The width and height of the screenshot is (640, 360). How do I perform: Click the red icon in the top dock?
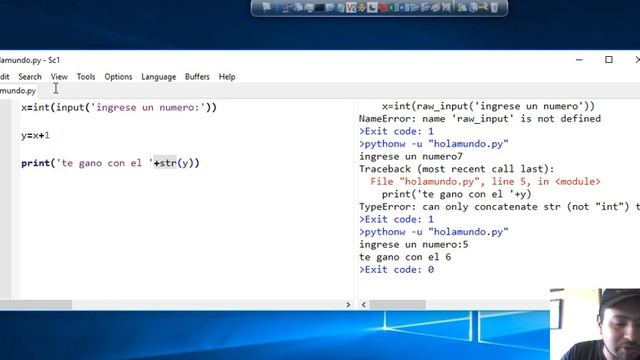(383, 7)
